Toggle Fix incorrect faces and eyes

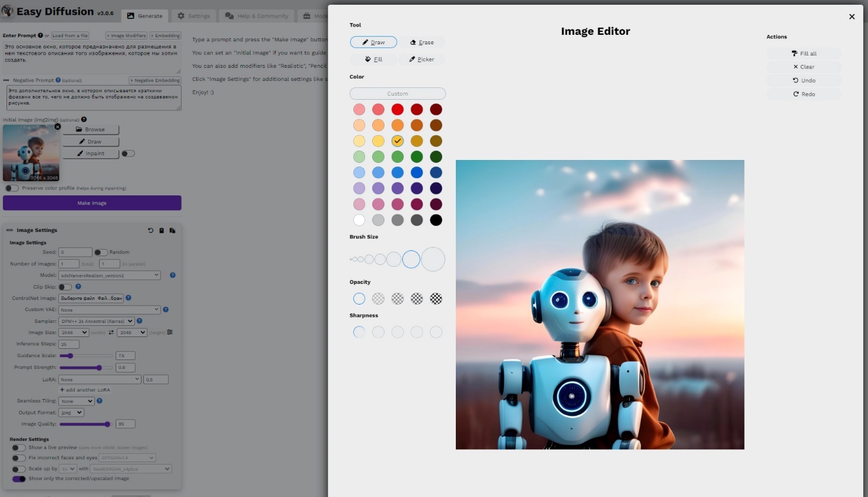[x=19, y=458]
